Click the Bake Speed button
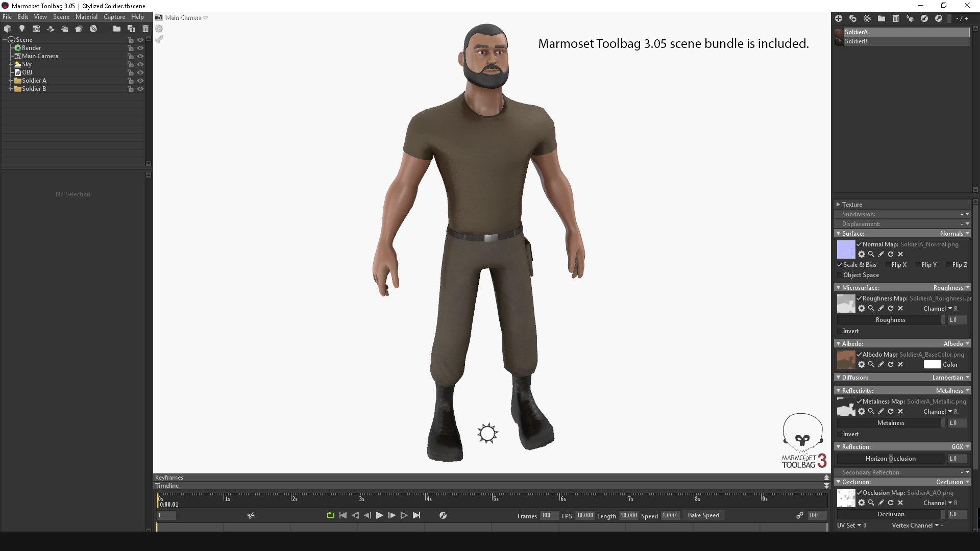 pyautogui.click(x=703, y=515)
